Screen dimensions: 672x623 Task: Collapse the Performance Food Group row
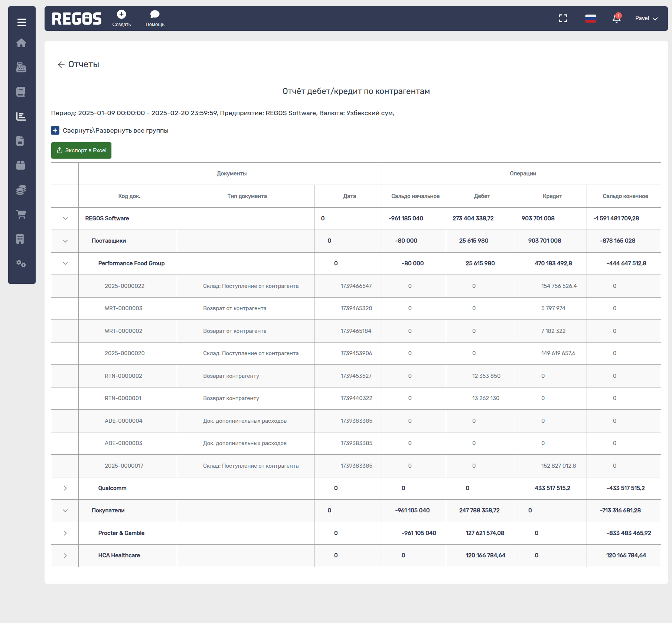pyautogui.click(x=65, y=263)
